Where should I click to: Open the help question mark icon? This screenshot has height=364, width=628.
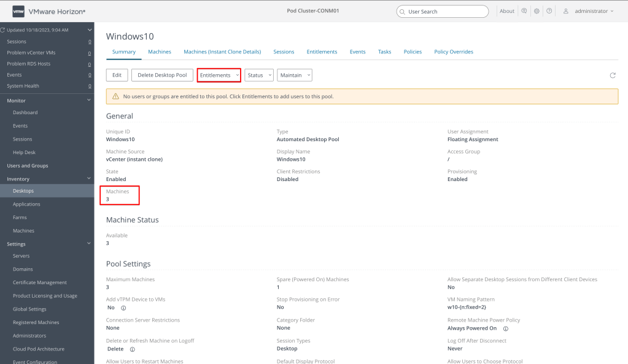click(551, 11)
